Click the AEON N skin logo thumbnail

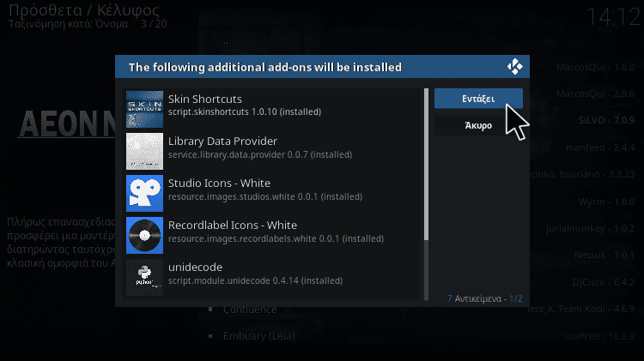[67, 123]
